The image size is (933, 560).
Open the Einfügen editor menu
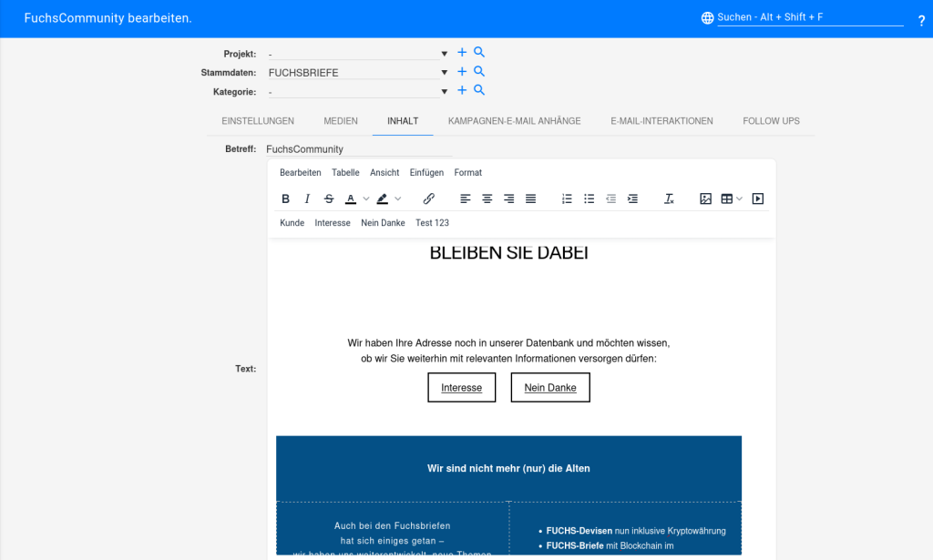(426, 172)
